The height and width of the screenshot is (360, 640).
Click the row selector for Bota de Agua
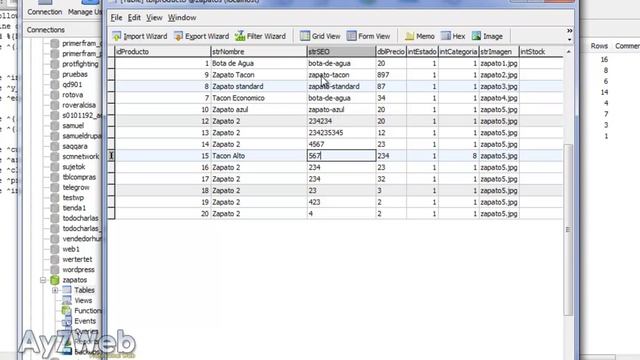111,63
